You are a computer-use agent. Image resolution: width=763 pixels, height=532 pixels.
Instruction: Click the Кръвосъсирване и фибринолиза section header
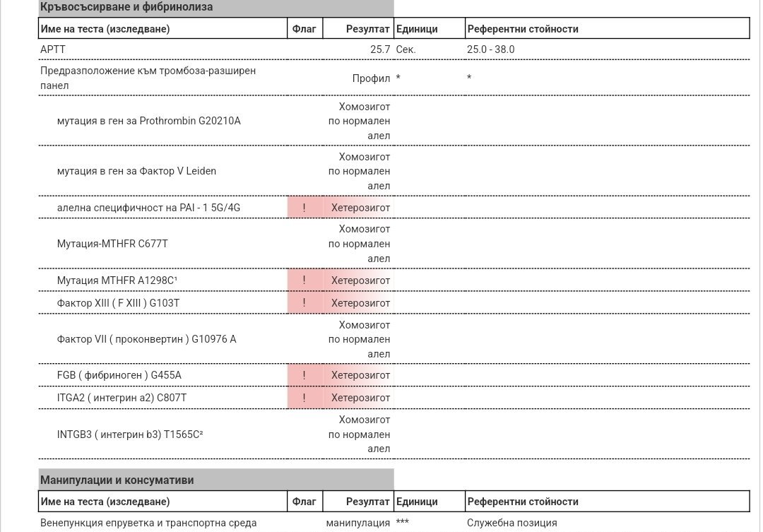click(x=216, y=7)
